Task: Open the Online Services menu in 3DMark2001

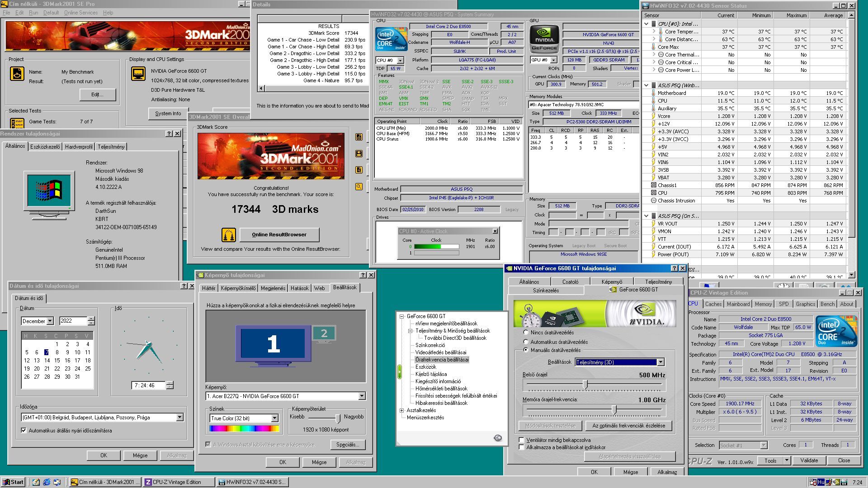Action: [80, 13]
